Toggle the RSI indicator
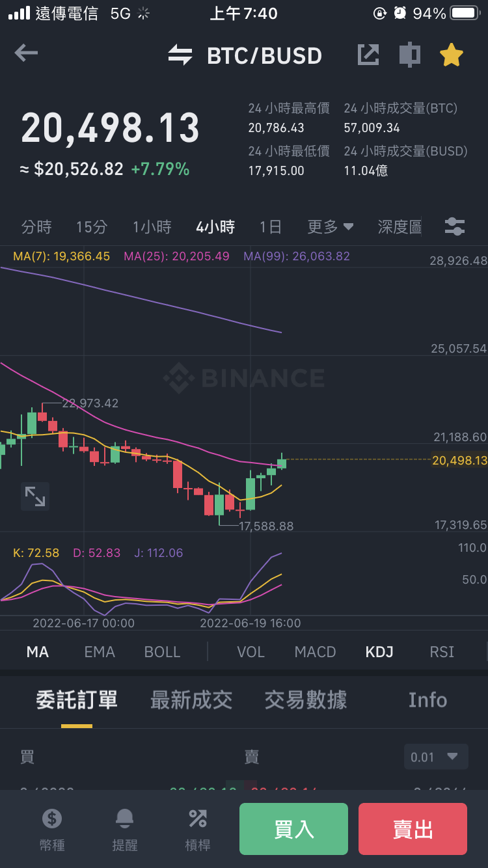 [442, 652]
